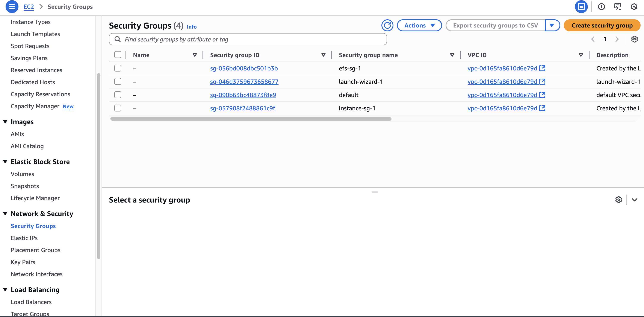The image size is (644, 317).
Task: Click Create security group button
Action: point(602,26)
